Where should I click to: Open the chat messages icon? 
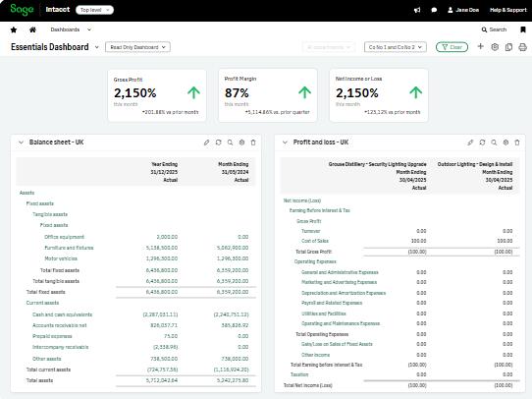click(434, 10)
